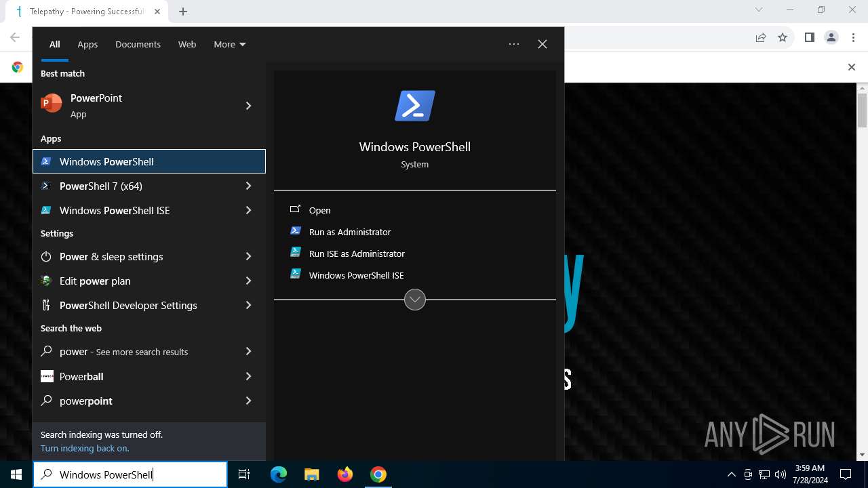Expand Edit power plan arrow
This screenshot has height=488, width=868.
(x=249, y=281)
